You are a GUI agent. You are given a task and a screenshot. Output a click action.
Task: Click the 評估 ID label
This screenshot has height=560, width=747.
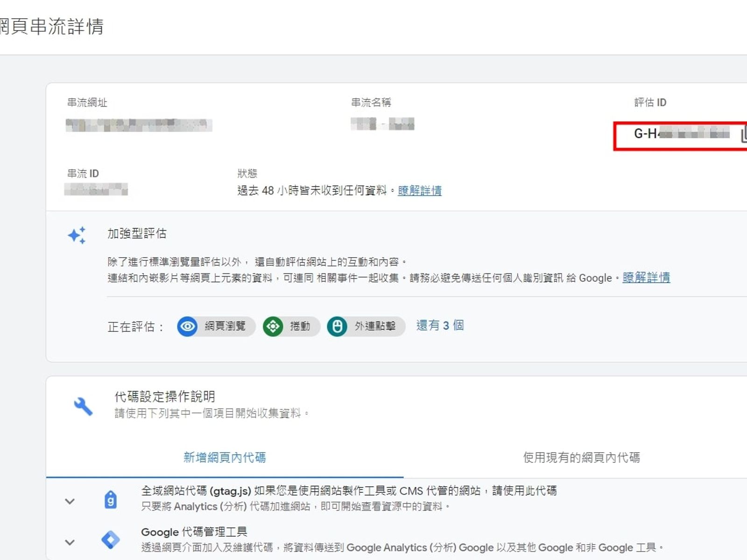click(x=650, y=102)
